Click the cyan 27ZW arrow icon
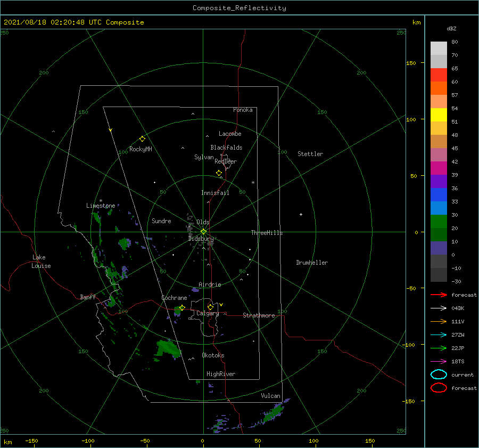 tap(439, 335)
